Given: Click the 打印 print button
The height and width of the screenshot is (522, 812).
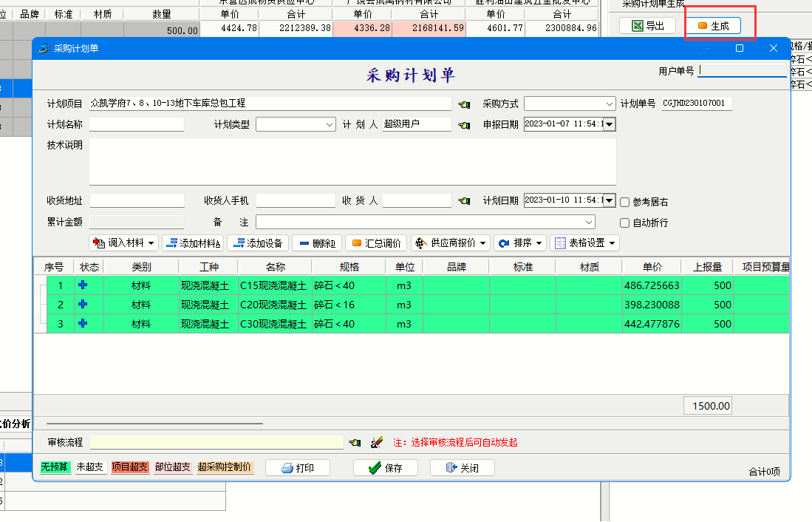Looking at the screenshot, I should [297, 468].
